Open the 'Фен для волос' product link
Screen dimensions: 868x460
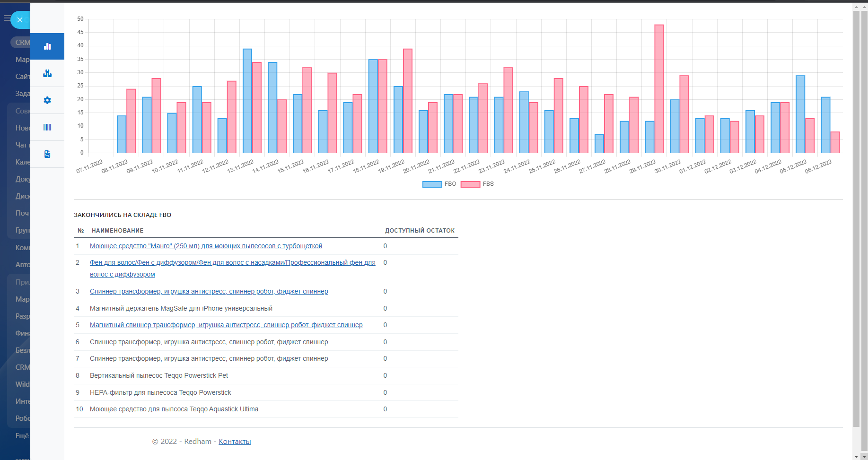point(232,262)
